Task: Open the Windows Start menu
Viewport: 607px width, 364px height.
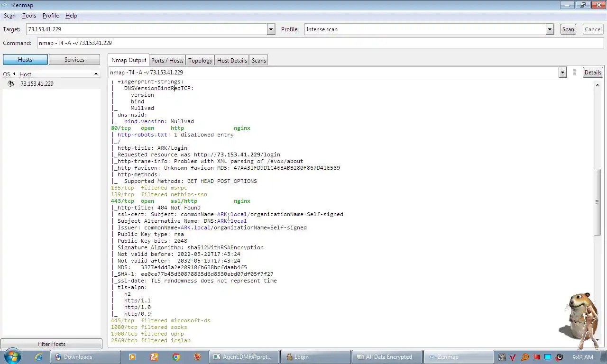Action: 12,356
